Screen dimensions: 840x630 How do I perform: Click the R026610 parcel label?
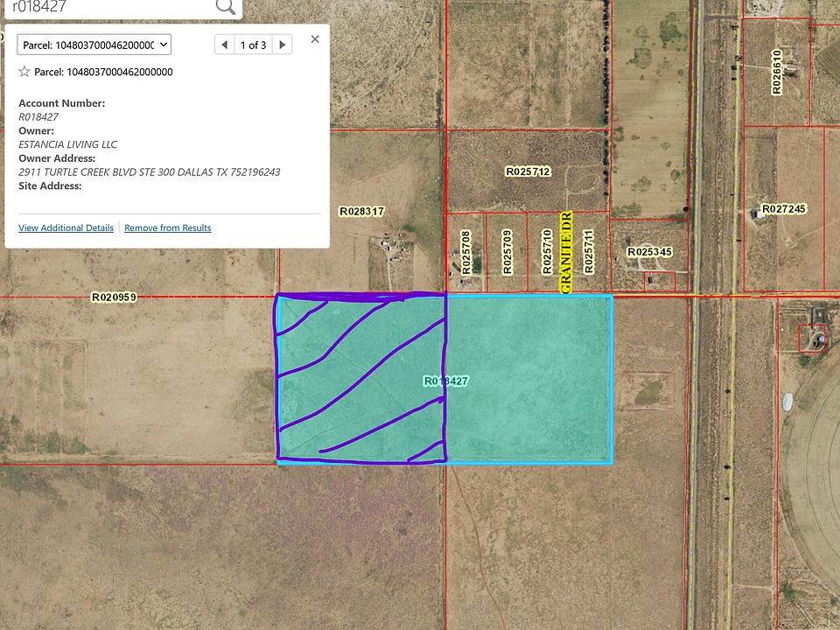776,72
